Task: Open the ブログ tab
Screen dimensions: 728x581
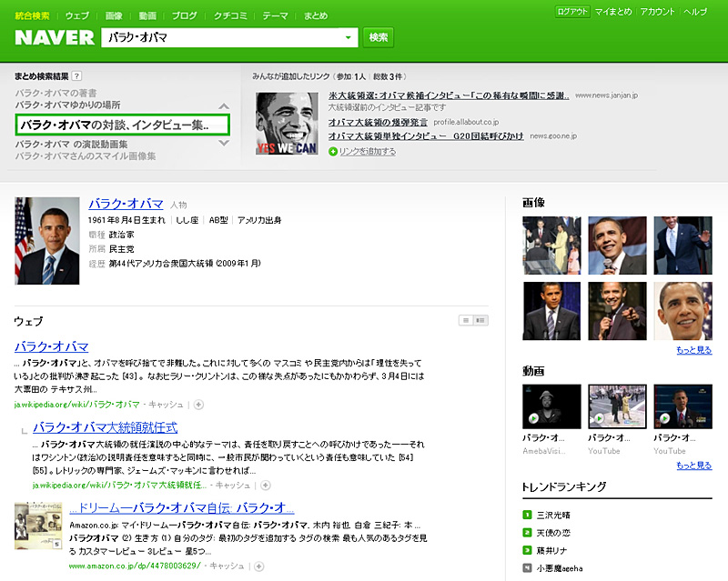Action: click(x=185, y=15)
